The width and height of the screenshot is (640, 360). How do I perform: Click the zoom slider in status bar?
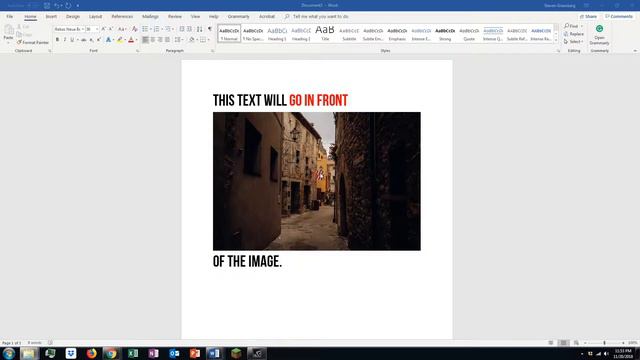pyautogui.click(x=604, y=343)
